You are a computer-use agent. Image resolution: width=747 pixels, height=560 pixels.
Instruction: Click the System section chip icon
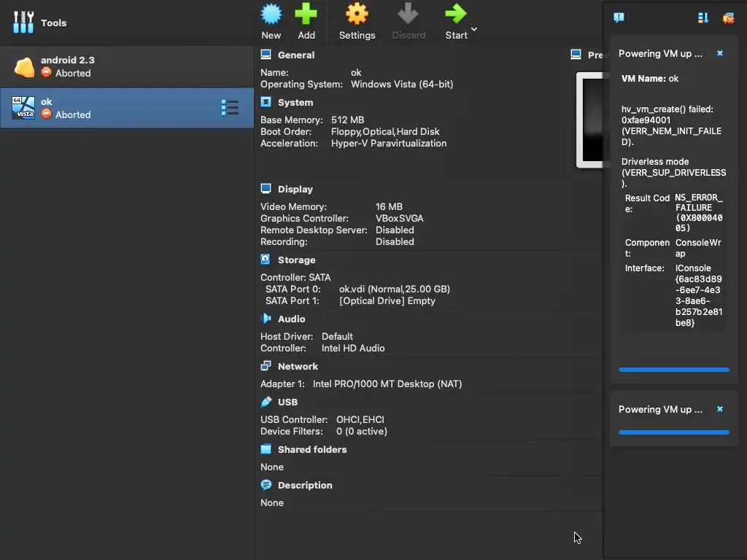pos(266,102)
